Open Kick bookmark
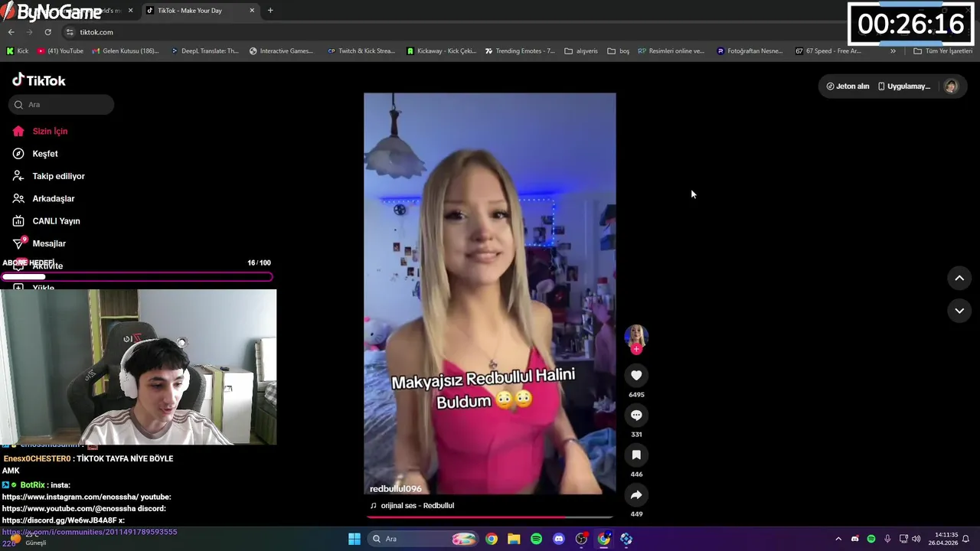980x551 pixels. click(x=17, y=51)
